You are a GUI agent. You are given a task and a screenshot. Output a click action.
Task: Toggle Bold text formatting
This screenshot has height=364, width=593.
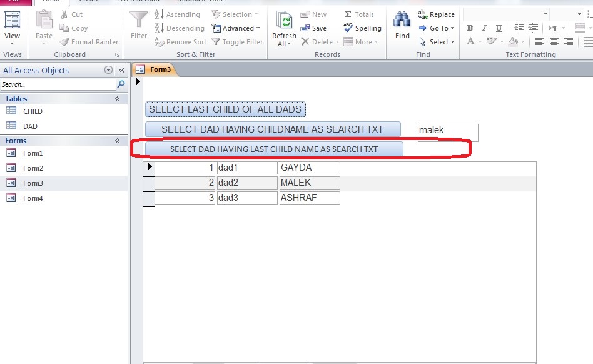coord(470,28)
